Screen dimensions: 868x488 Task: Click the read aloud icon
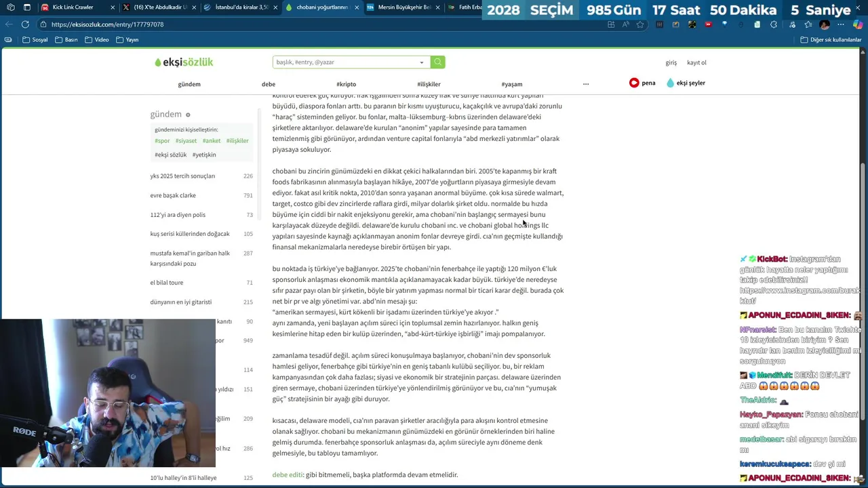(625, 24)
